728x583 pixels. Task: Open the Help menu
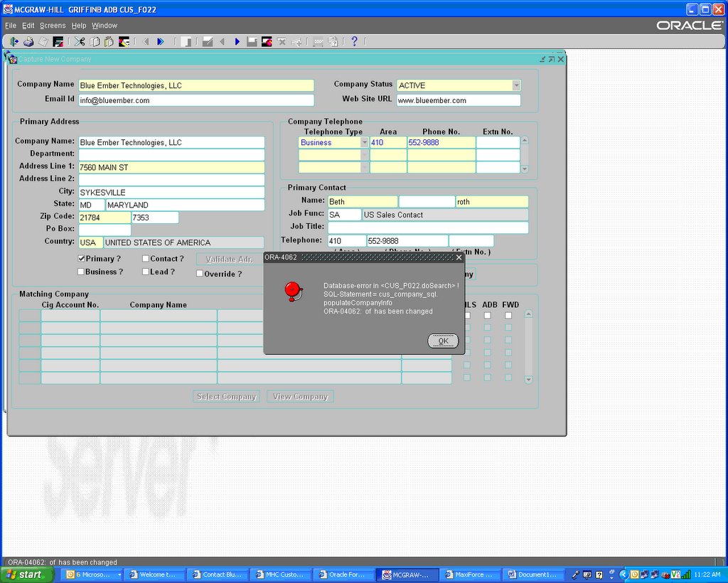coord(78,26)
